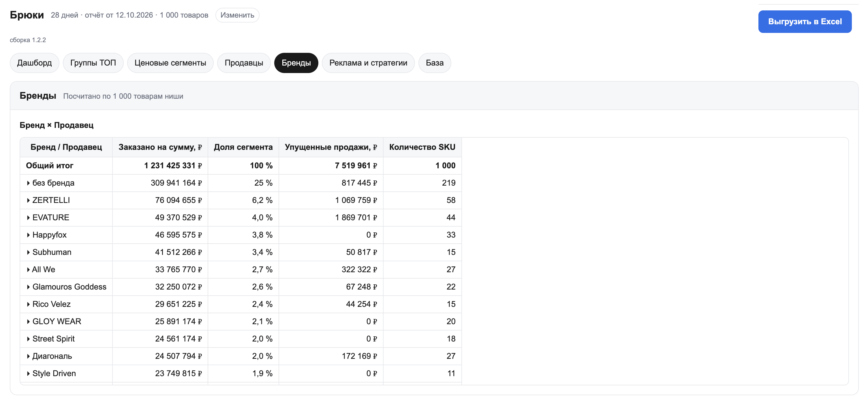Expand the Happyfox brand row
This screenshot has width=868, height=418.
point(28,235)
